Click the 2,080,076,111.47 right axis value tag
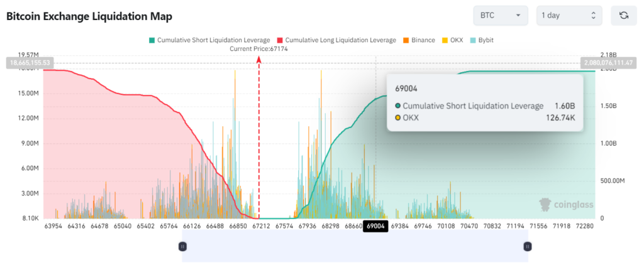Screen dimensions: 644x270 click(609, 63)
